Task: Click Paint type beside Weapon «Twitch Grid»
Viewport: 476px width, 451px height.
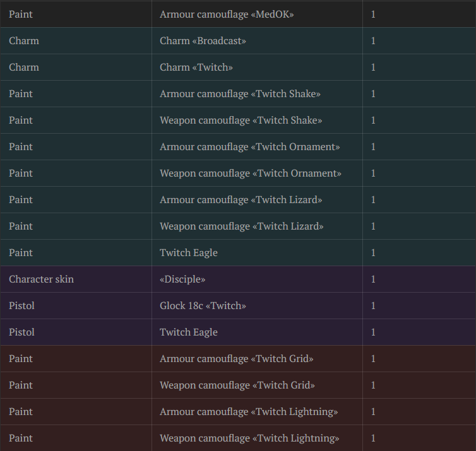Action: [x=21, y=385]
